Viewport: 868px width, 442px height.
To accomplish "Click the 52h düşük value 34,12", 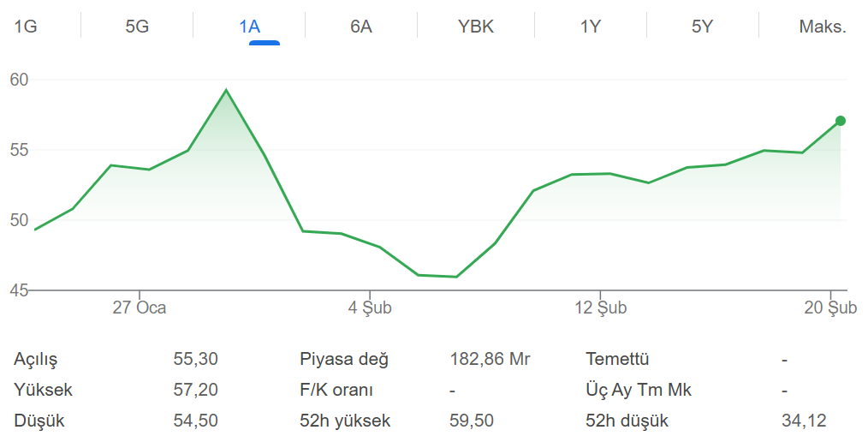I will click(804, 421).
